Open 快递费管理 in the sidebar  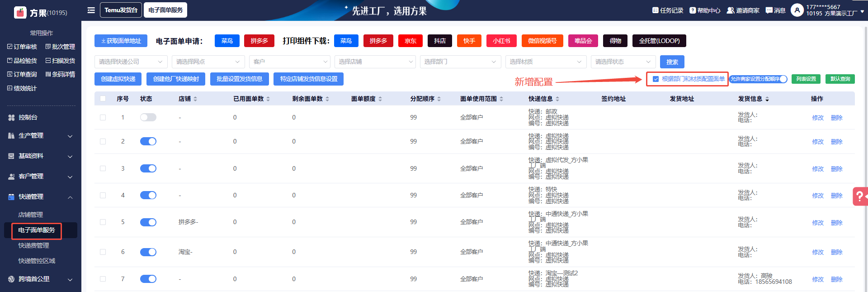click(x=33, y=245)
